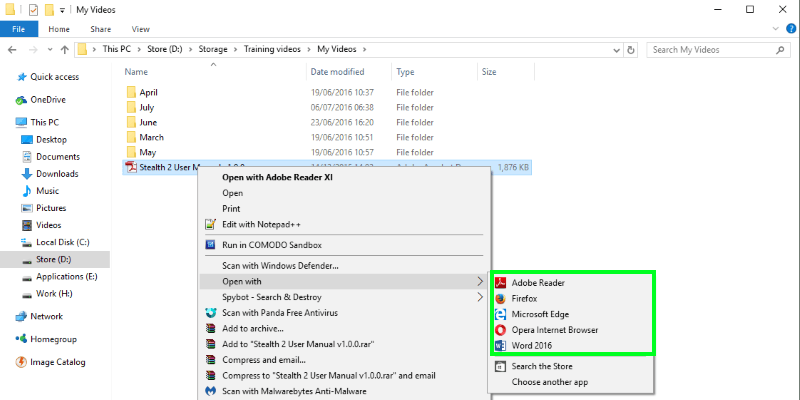The image size is (800, 400).
Task: Click the Music note icon in sidebar
Action: click(x=27, y=191)
